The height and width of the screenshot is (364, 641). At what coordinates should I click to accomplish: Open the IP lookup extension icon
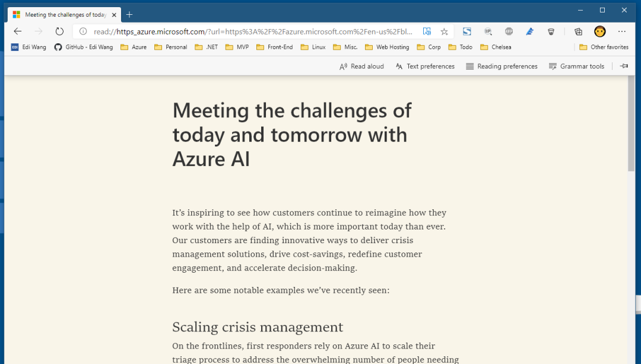coord(488,31)
